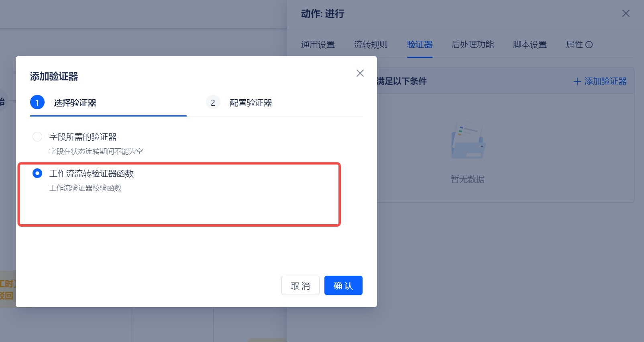Switch to the 属性 tab label
The height and width of the screenshot is (342, 644).
click(x=574, y=45)
